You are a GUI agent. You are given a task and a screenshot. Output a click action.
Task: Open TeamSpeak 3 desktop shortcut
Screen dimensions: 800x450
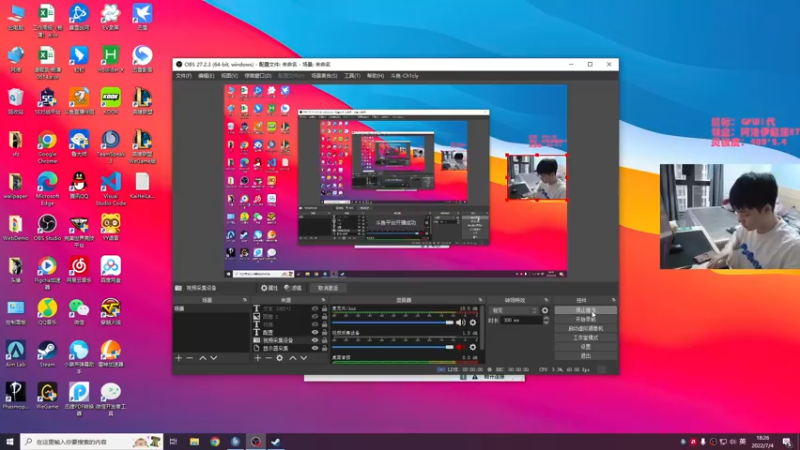click(x=111, y=147)
